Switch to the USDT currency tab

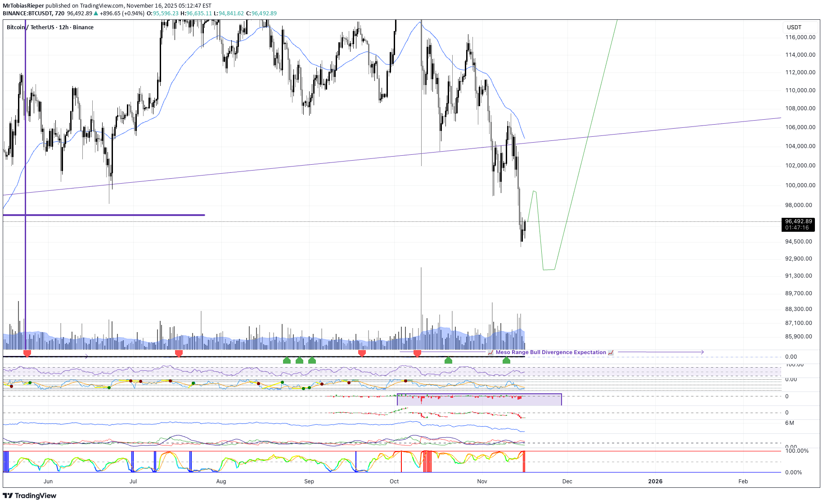click(x=795, y=27)
